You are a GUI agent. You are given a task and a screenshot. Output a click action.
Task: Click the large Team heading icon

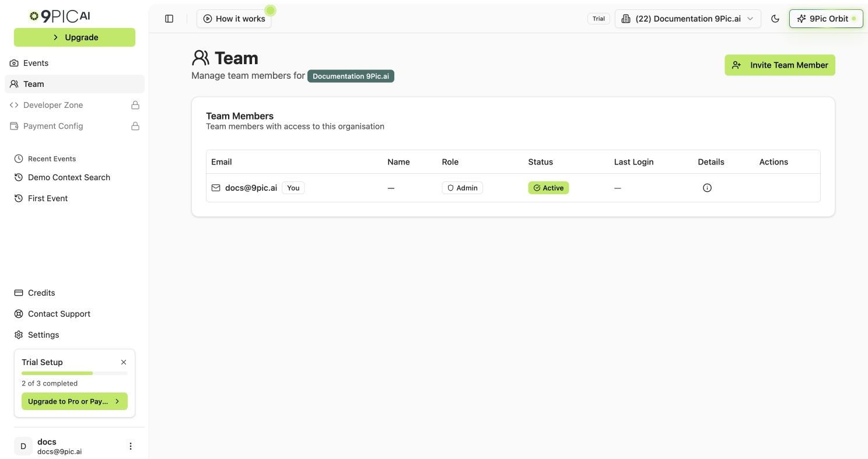[200, 58]
